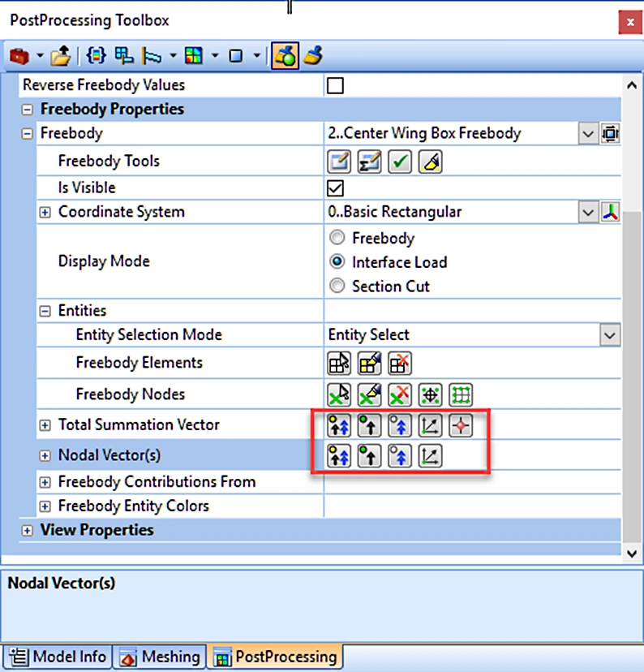The height and width of the screenshot is (672, 644).
Task: Uncheck the Is Visible checkbox
Action: point(335,188)
